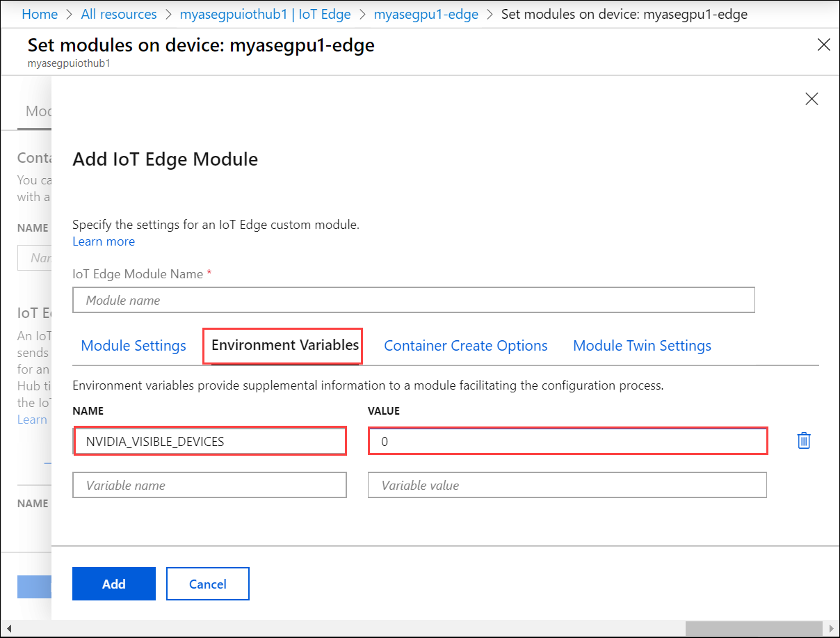Focus the empty Variable value field
The width and height of the screenshot is (840, 638).
pyautogui.click(x=567, y=485)
